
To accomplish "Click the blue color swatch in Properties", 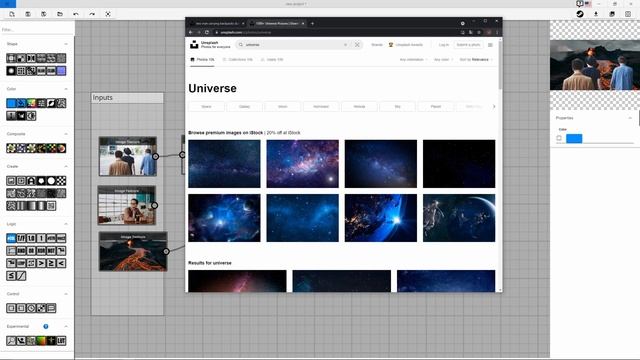I will point(574,138).
